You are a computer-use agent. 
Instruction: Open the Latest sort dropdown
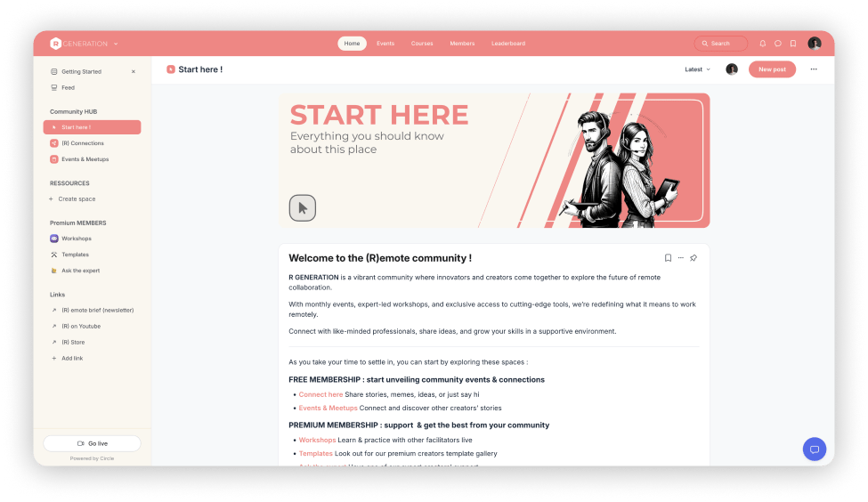click(x=697, y=69)
